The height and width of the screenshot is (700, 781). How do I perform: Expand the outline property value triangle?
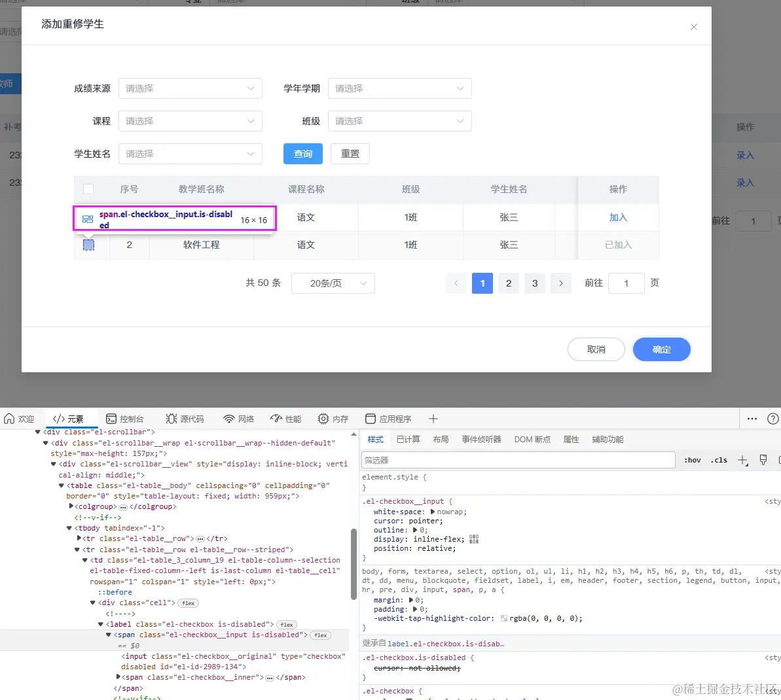click(416, 530)
